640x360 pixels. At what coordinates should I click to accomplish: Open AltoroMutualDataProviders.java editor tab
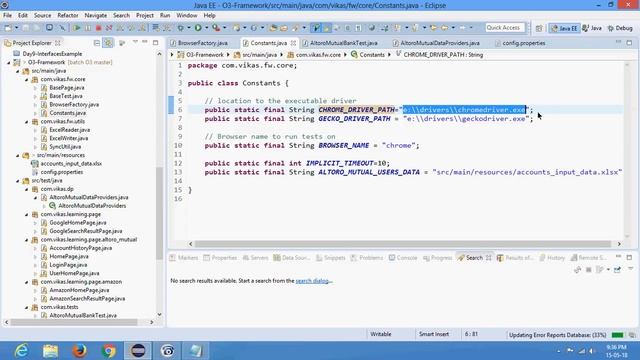point(440,43)
